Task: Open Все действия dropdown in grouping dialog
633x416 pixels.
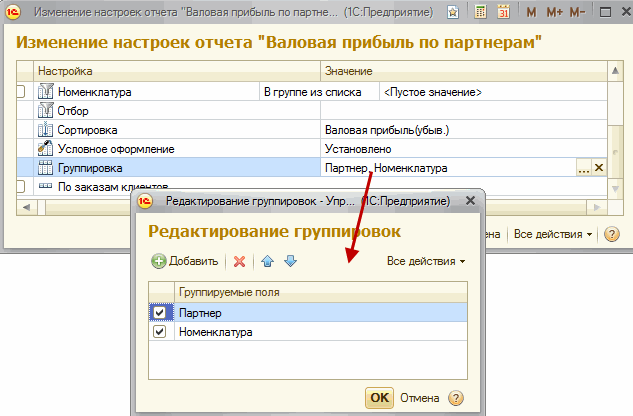Action: coord(426,261)
